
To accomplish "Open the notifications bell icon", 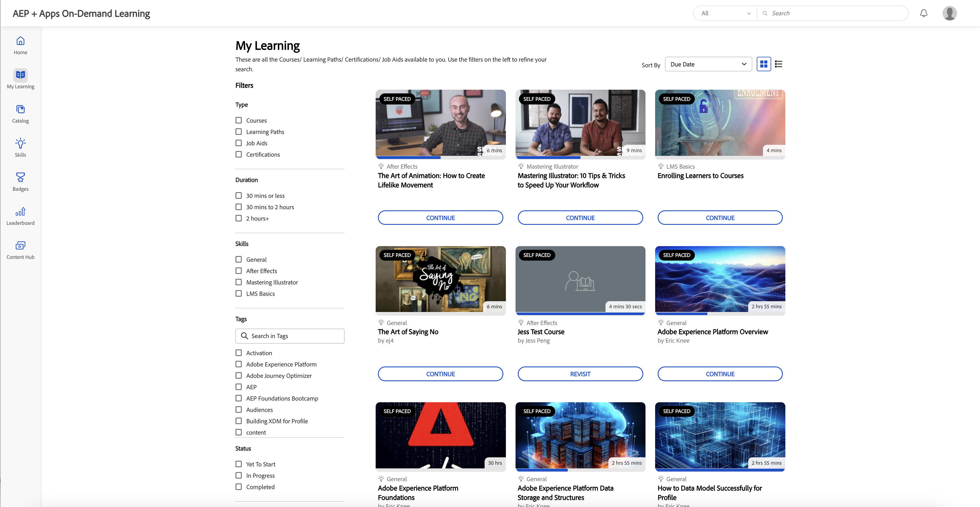I will tap(924, 13).
